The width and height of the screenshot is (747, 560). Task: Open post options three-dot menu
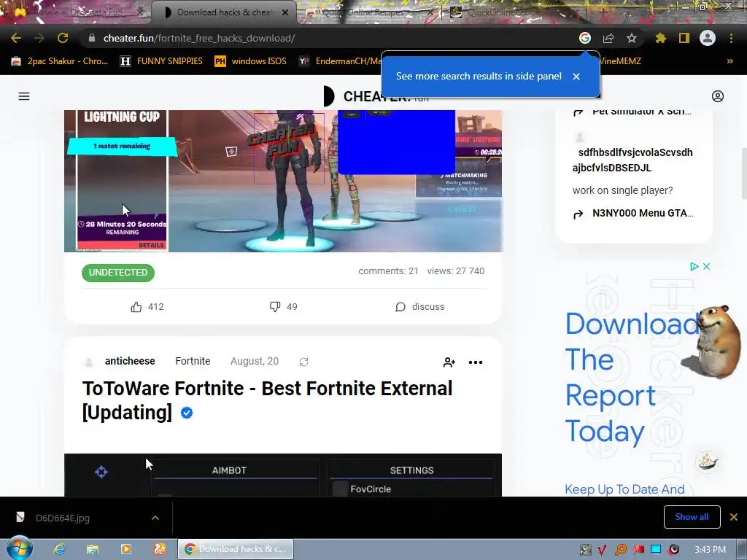coord(476,362)
